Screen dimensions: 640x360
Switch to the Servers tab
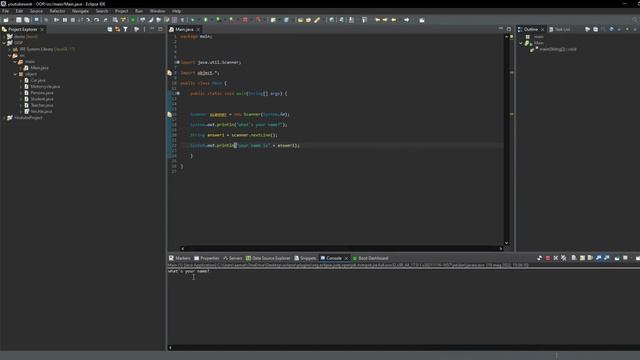[233, 258]
